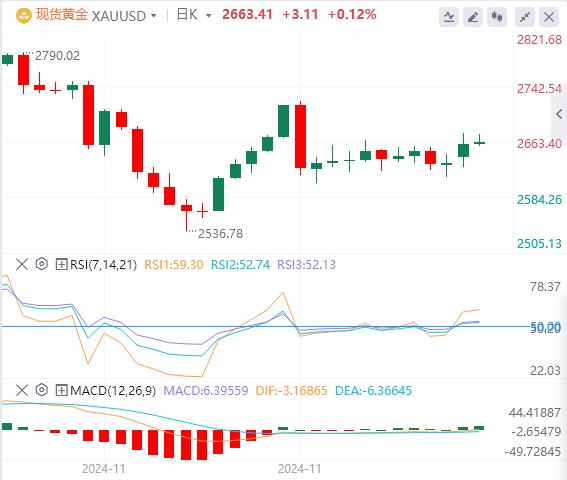Image resolution: width=567 pixels, height=480 pixels.
Task: Click the MACD:6.39559 value
Action: pos(206,391)
